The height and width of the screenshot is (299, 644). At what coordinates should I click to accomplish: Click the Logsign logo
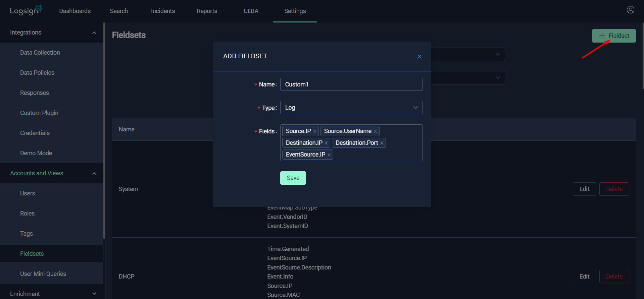point(26,10)
